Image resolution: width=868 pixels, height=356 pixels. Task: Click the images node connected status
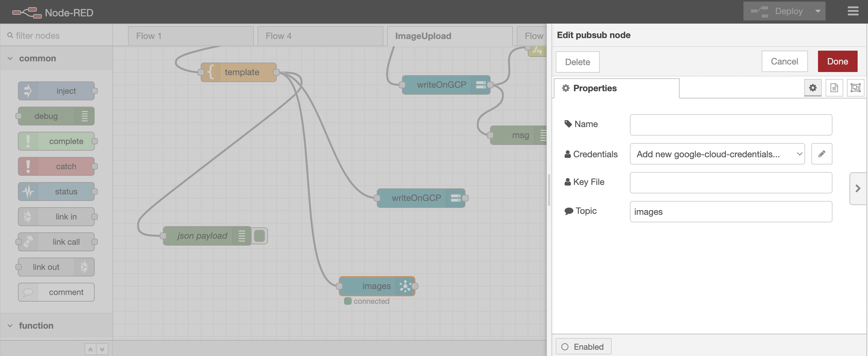tap(367, 301)
